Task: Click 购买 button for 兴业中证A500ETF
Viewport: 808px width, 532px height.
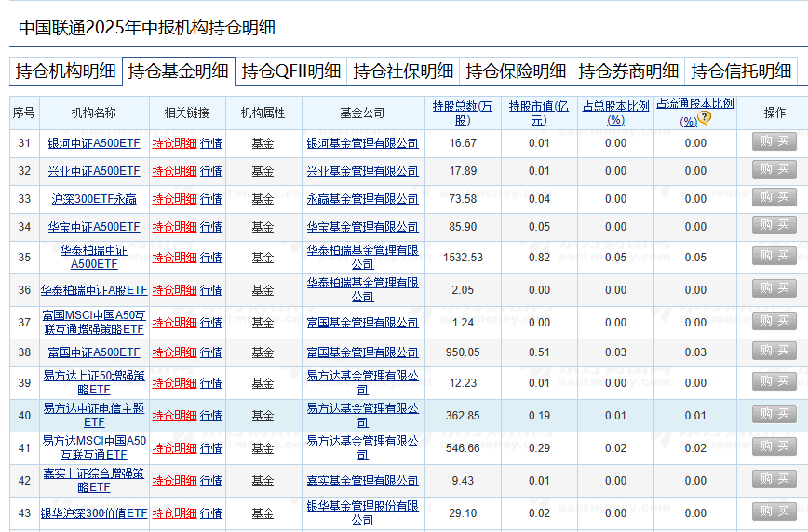Action: pyautogui.click(x=774, y=169)
